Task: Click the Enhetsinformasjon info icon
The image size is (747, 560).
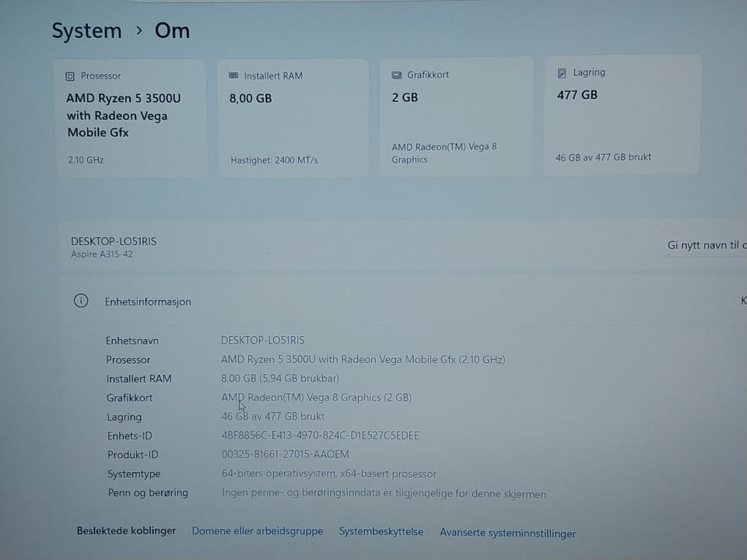Action: click(x=81, y=301)
